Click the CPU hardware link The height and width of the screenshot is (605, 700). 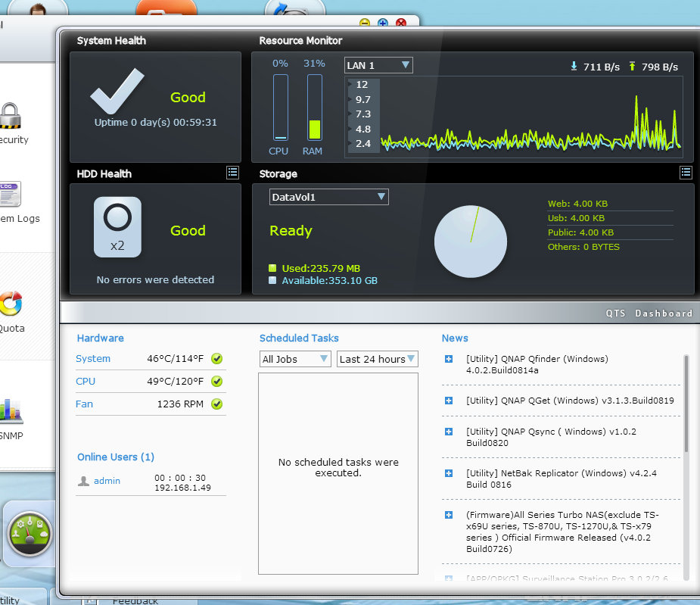pos(86,382)
